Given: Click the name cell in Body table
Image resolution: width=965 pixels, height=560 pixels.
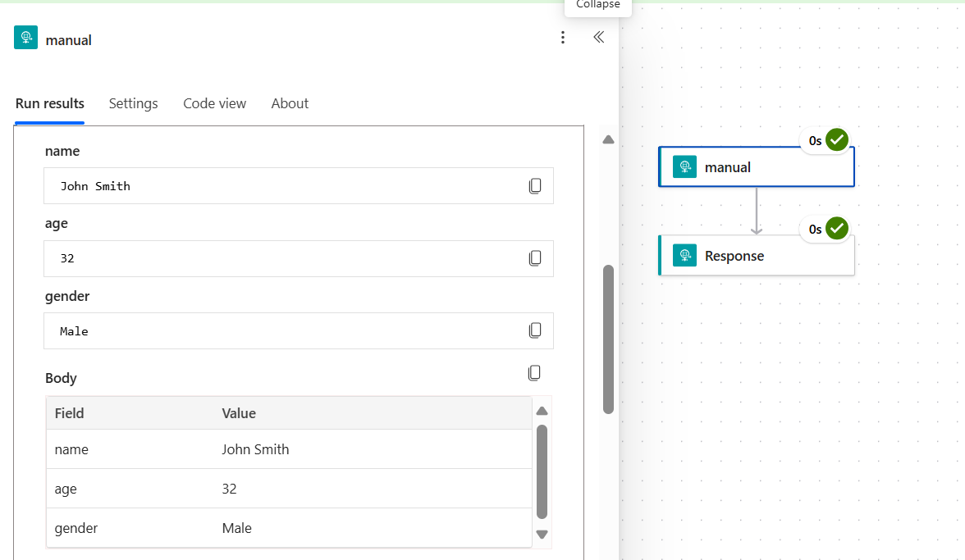Looking at the screenshot, I should [x=71, y=449].
